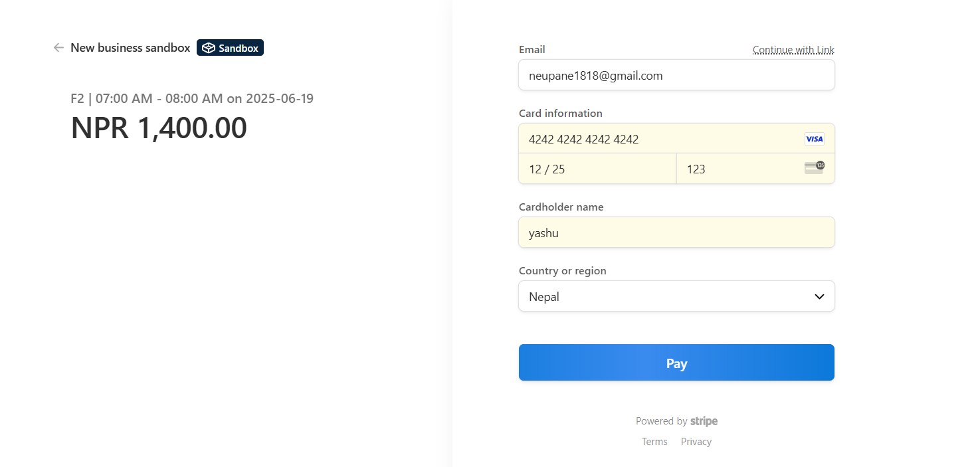Click the F2 booking time description
The image size is (980, 467).
pos(192,99)
